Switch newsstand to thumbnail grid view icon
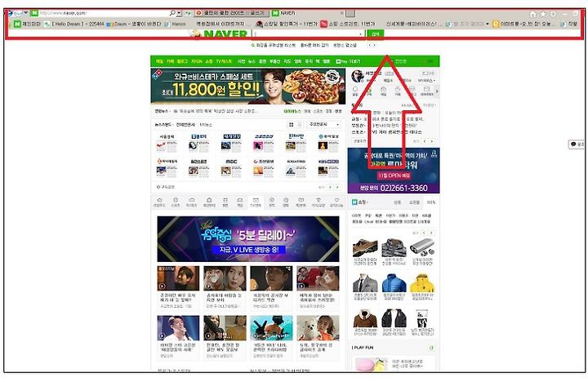This screenshot has height=382, width=588. [x=291, y=124]
